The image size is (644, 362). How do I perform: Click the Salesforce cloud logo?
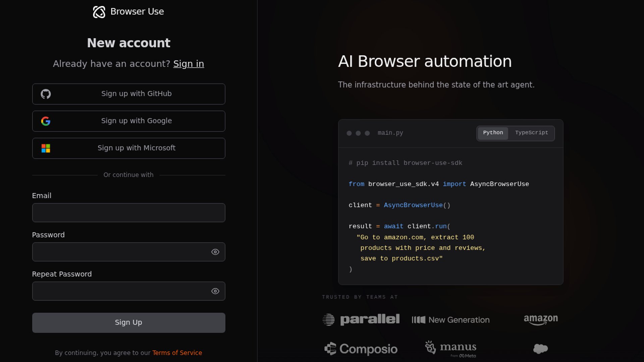[x=541, y=349]
